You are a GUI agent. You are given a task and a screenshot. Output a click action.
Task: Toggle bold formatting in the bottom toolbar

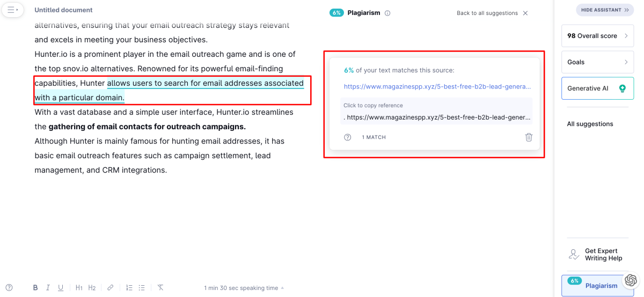point(35,288)
